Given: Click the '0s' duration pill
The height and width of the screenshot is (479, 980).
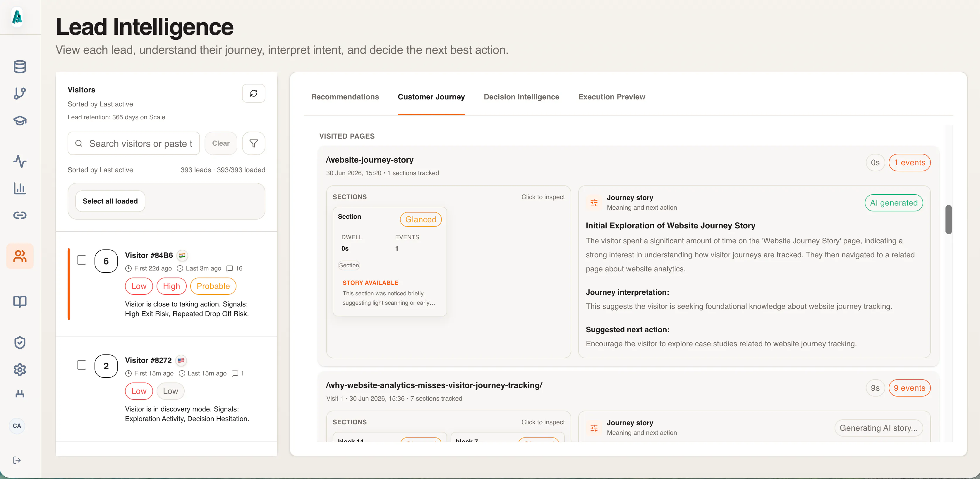Looking at the screenshot, I should pos(875,163).
